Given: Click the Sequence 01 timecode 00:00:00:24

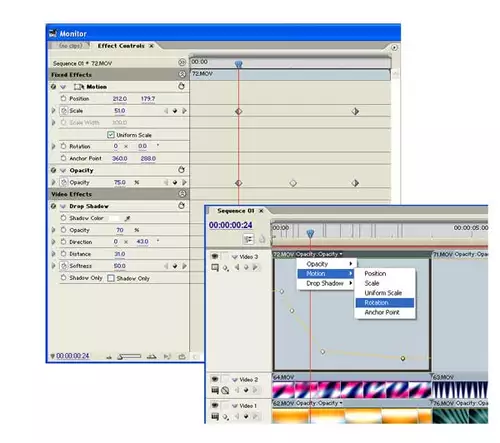Looking at the screenshot, I should pos(230,225).
